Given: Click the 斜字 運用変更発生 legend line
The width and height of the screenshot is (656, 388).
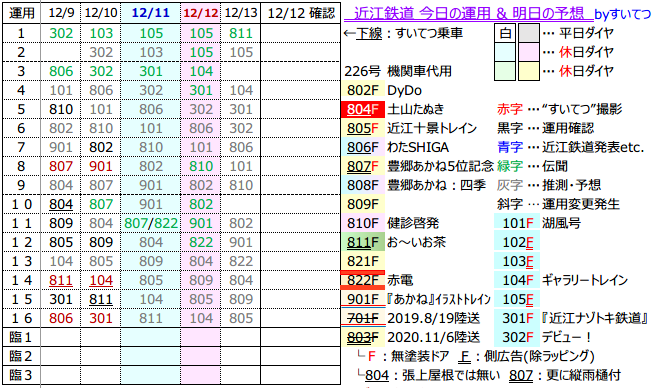Looking at the screenshot, I should [558, 204].
